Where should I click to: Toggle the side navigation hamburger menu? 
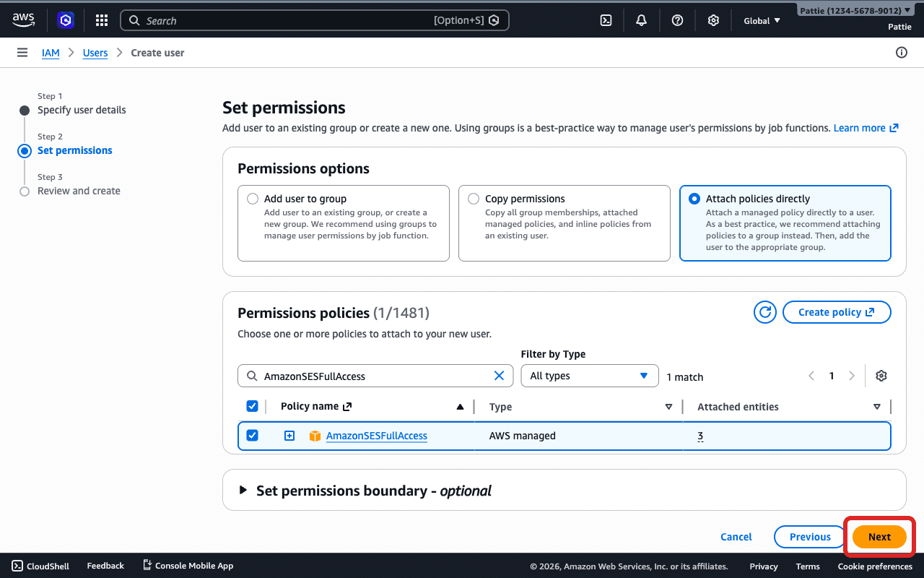pyautogui.click(x=22, y=53)
